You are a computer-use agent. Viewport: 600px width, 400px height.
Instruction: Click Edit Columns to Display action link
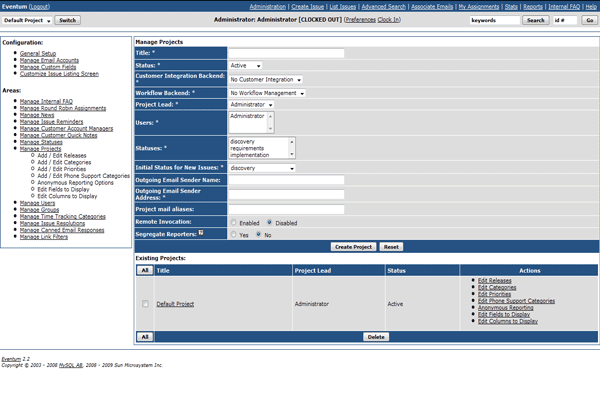pos(508,321)
